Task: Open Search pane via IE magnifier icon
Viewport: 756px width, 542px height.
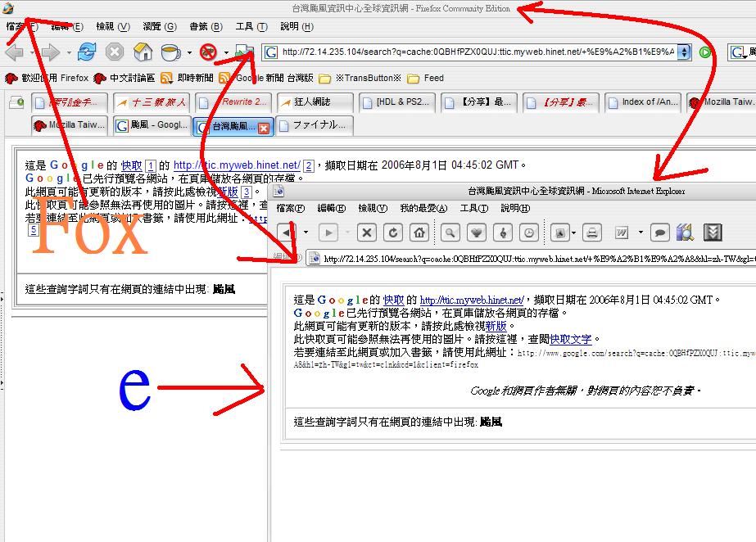Action: click(x=450, y=233)
